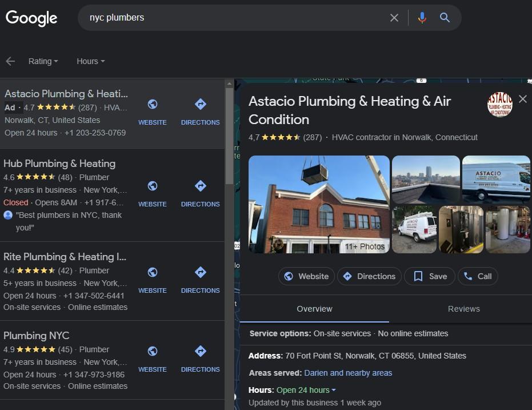Open website globe icon for Plumbing NYC
The width and height of the screenshot is (532, 410).
153,351
